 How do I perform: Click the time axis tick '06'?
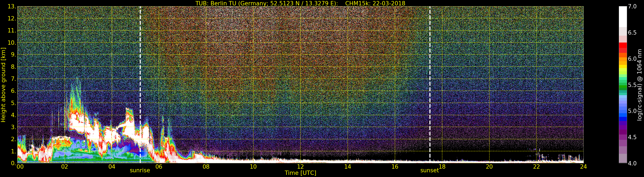(x=159, y=167)
